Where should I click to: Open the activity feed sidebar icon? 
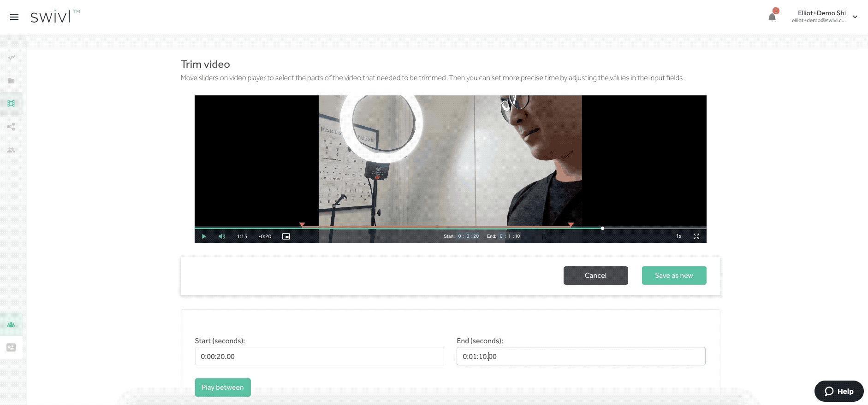11,58
